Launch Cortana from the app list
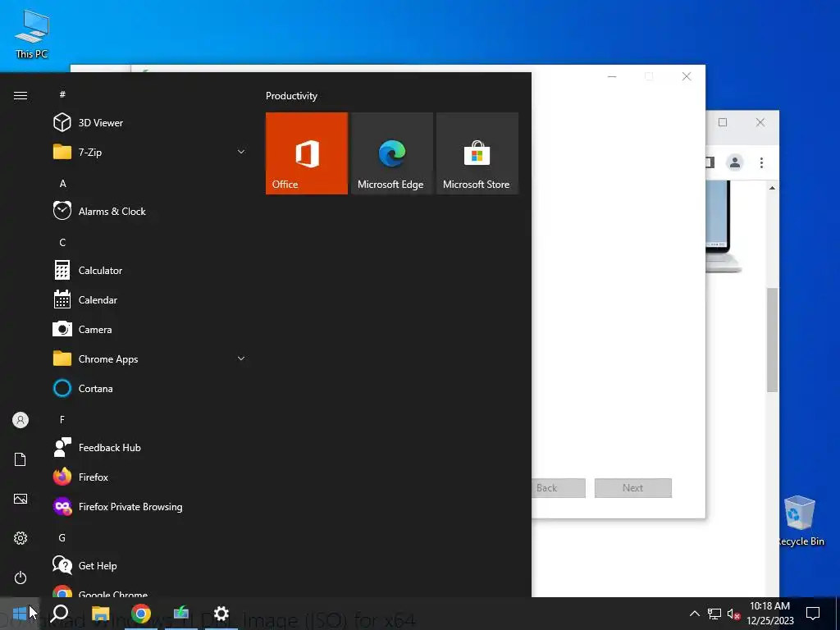840x630 pixels. click(150, 388)
